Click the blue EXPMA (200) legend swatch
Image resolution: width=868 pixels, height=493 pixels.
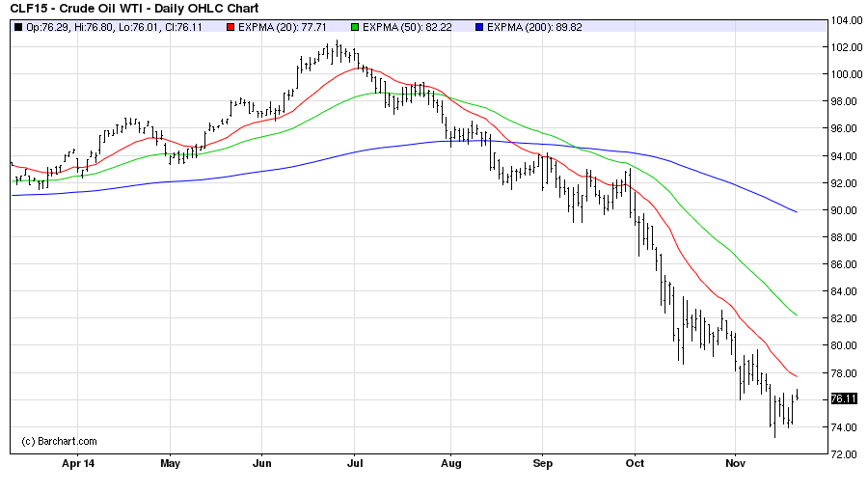tap(481, 26)
